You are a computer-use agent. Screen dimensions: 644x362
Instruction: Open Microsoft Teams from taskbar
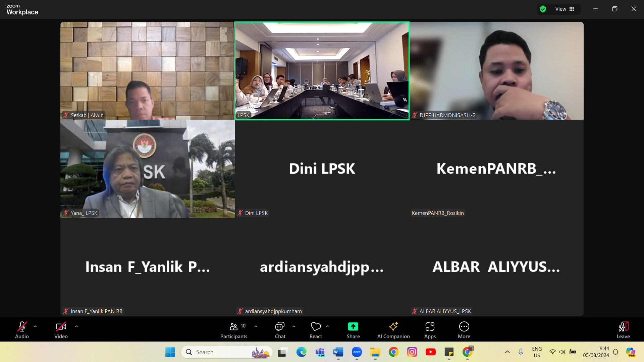[320, 352]
